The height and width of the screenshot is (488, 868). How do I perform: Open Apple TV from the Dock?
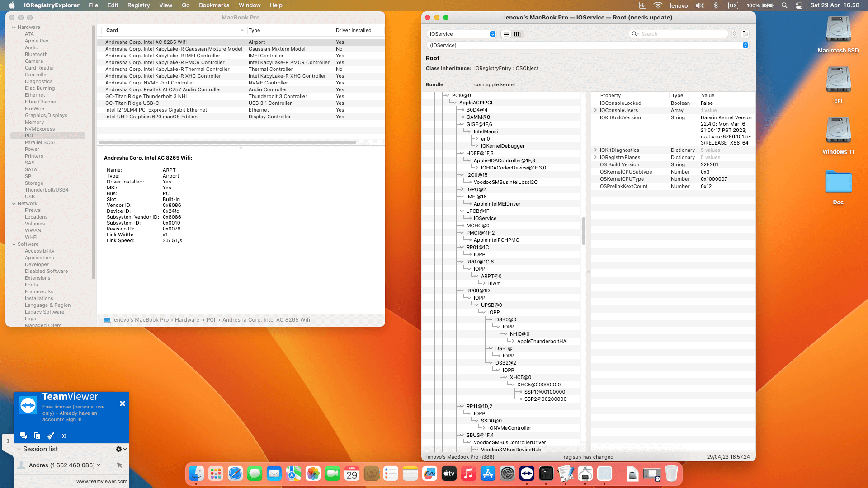(x=449, y=474)
